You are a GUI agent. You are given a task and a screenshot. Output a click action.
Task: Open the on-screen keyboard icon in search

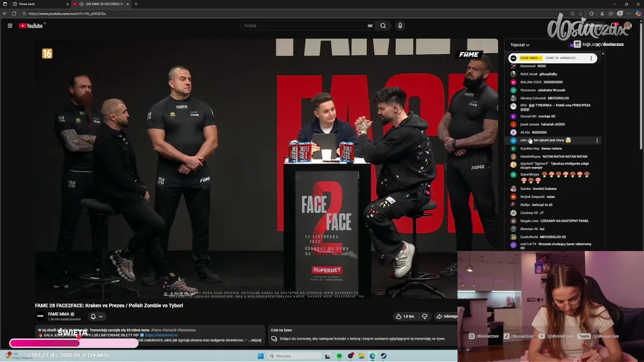370,26
